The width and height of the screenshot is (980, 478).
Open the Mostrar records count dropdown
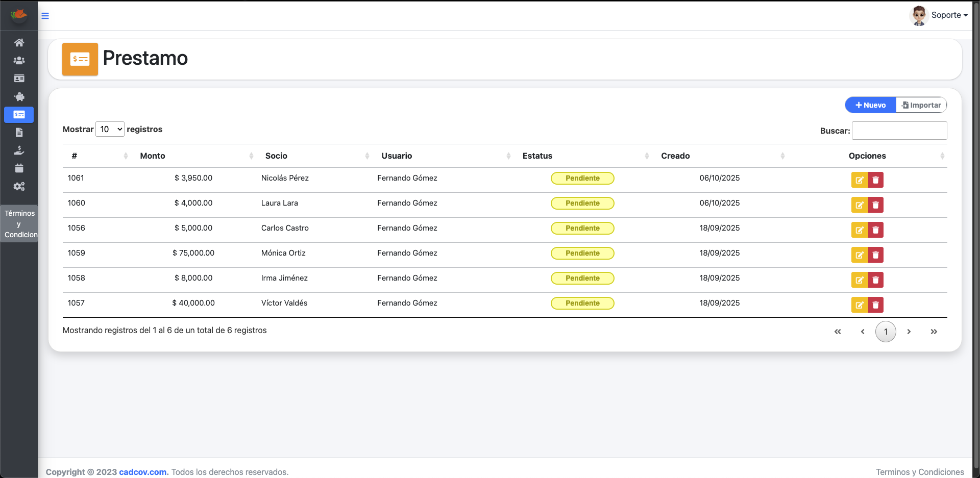tap(110, 130)
